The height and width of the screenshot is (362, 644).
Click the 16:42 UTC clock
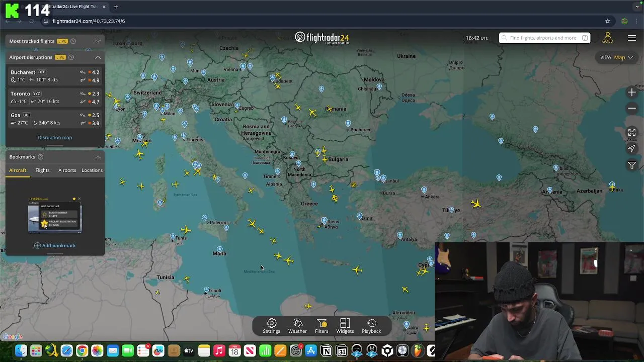(476, 38)
